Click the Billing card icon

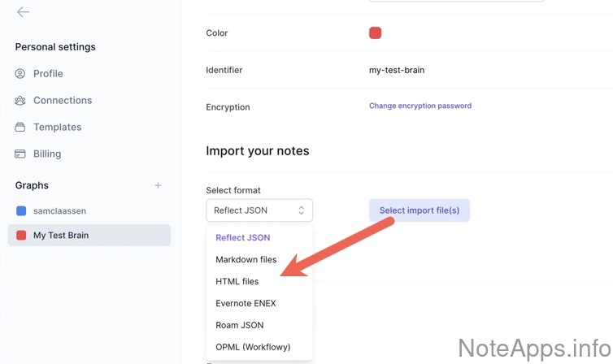click(20, 154)
